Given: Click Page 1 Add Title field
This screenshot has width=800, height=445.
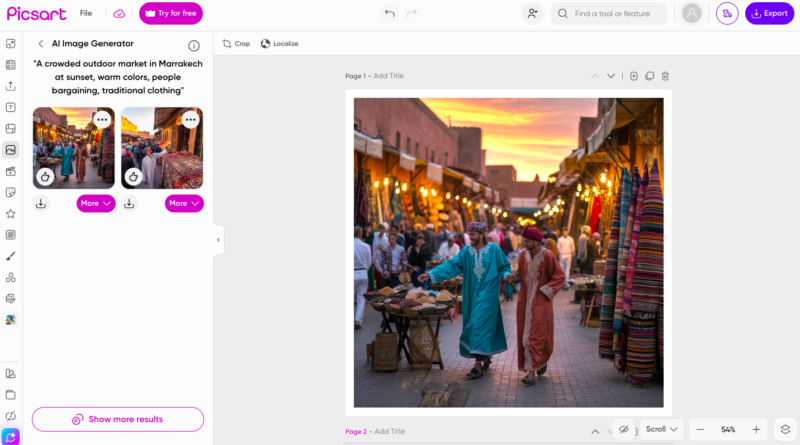Looking at the screenshot, I should click(388, 76).
